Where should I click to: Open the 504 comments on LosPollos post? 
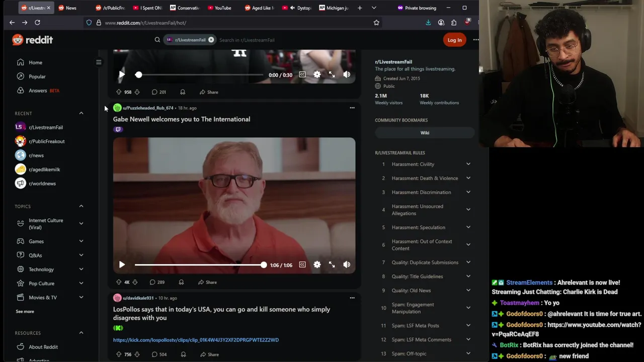158,354
